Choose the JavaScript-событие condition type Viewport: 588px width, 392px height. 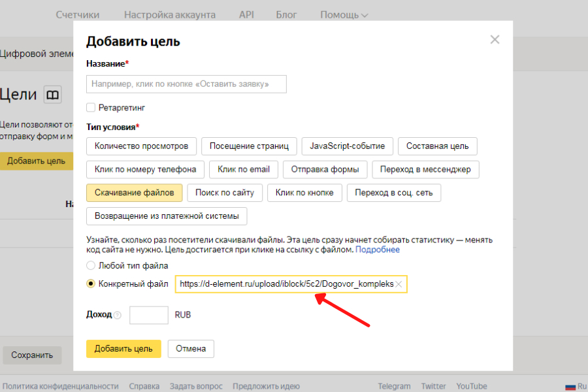click(x=348, y=146)
